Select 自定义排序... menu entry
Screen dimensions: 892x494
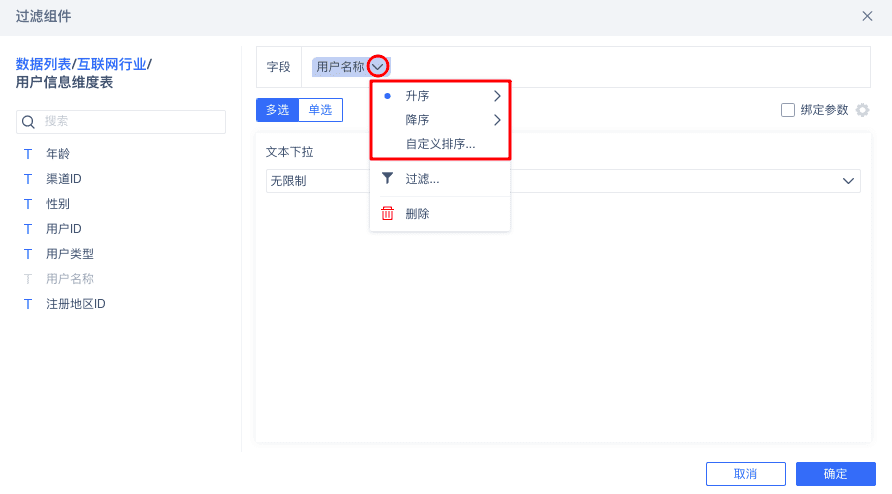coord(440,144)
